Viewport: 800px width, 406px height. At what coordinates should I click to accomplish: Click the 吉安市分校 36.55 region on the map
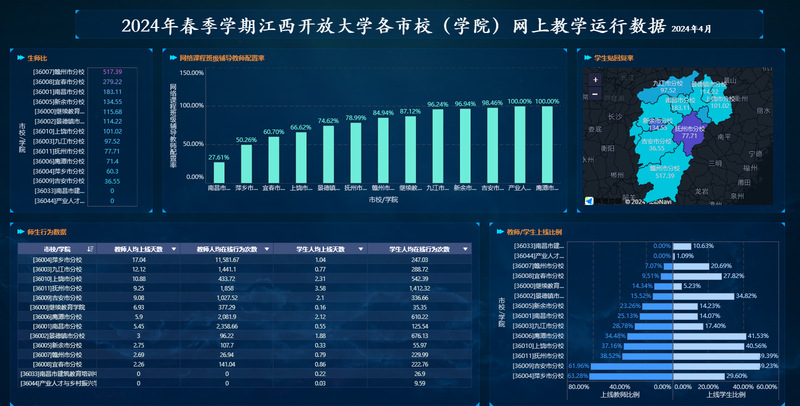(x=657, y=145)
